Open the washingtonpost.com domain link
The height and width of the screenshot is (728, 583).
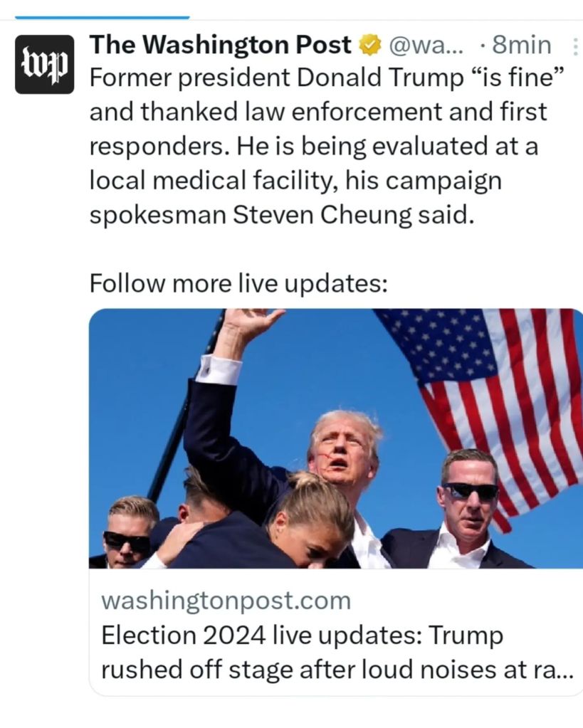226,600
